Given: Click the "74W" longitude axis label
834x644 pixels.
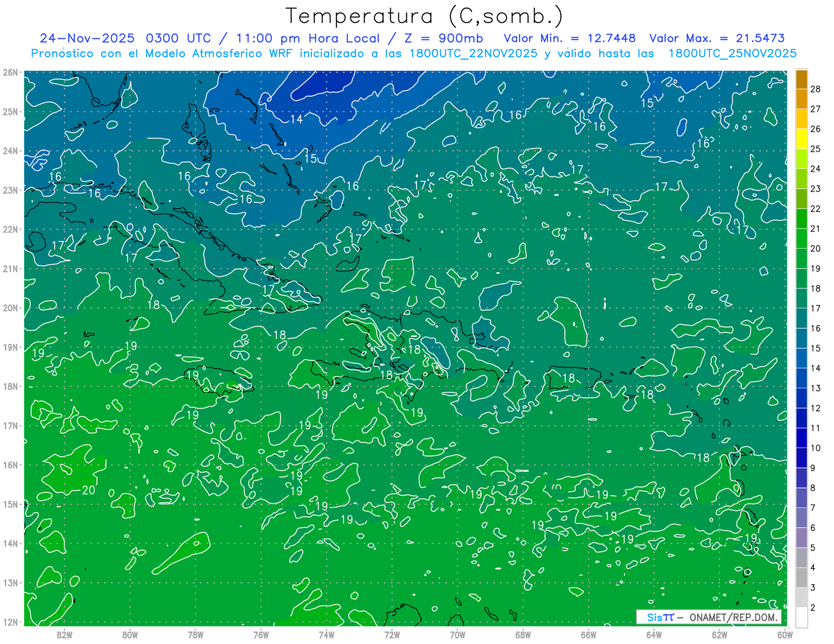Looking at the screenshot, I should point(326,634).
